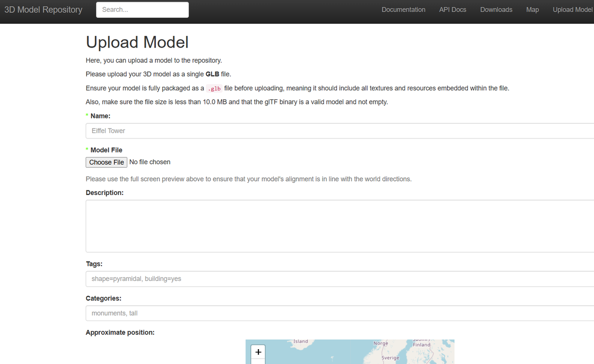Open the Documentation menu item
Image resolution: width=594 pixels, height=364 pixels.
tap(403, 9)
